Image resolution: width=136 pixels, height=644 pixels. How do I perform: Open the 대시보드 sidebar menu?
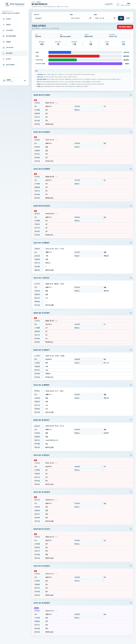[14, 19]
